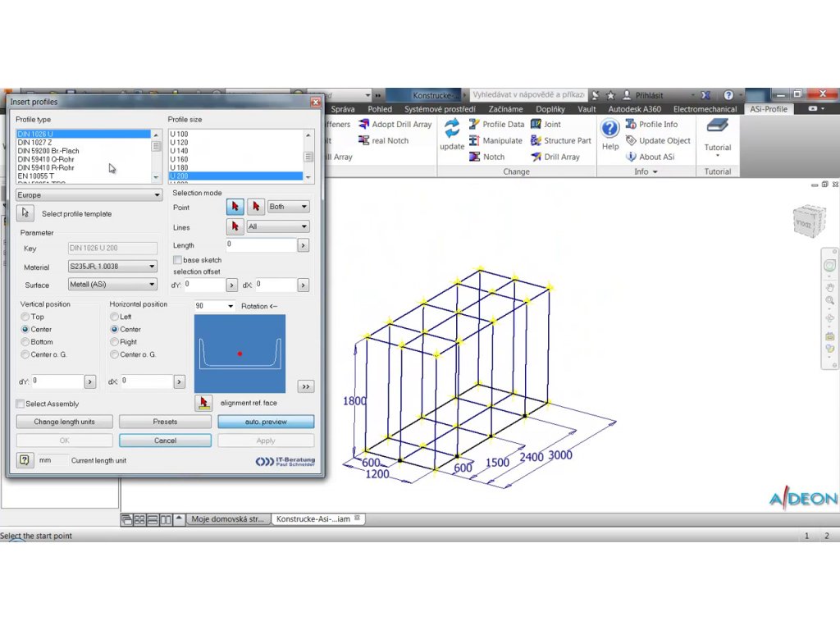Click the Profile type list scrollbar
This screenshot has width=840, height=630.
[x=157, y=156]
